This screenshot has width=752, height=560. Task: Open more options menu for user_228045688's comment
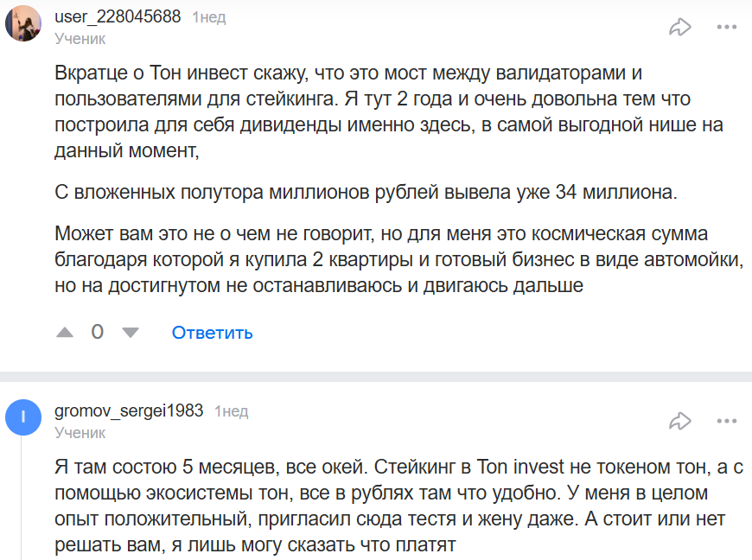click(x=726, y=27)
